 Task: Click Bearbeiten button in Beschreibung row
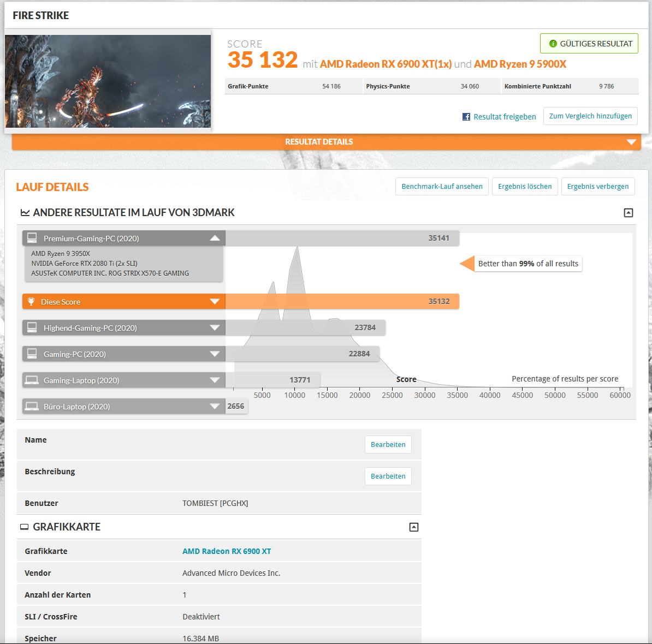pyautogui.click(x=388, y=476)
